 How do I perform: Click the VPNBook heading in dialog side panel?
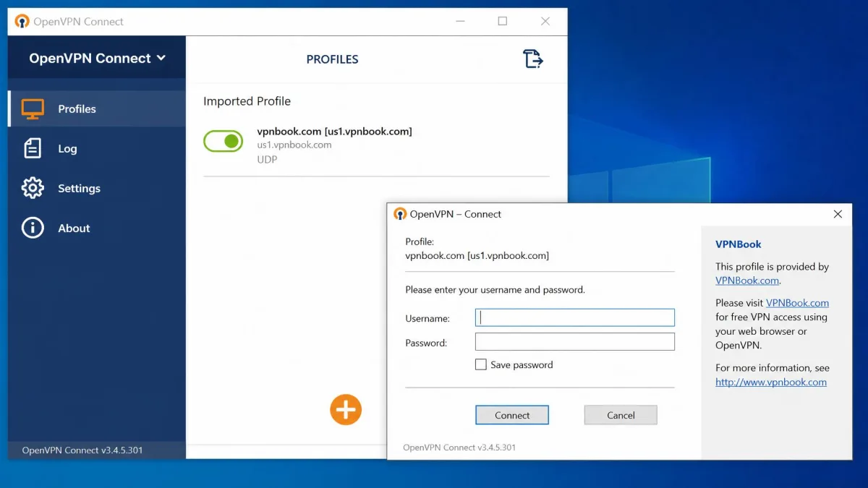(x=739, y=244)
